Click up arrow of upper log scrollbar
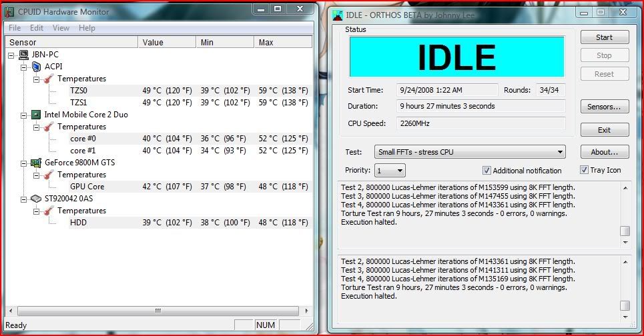Viewport: 644px width, 336px height. tap(625, 188)
